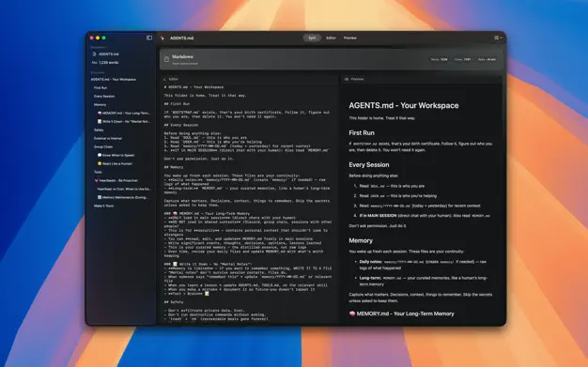Viewport: 588px width, 367px height.
Task: Open the view options dropdown in toolbar
Action: click(498, 38)
